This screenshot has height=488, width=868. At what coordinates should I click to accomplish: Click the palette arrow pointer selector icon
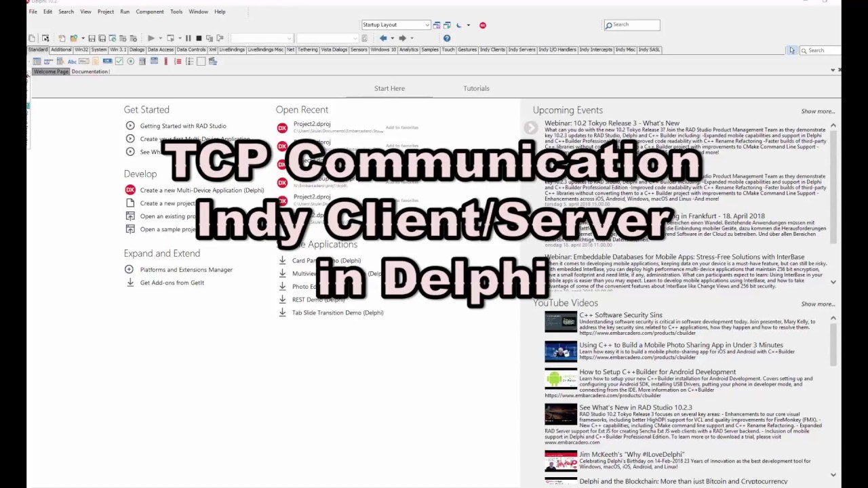point(791,50)
